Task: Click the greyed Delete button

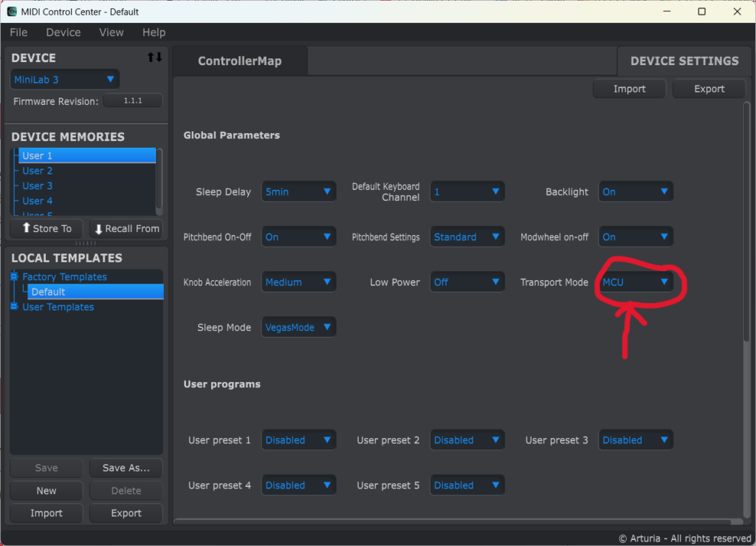Action: coord(126,491)
